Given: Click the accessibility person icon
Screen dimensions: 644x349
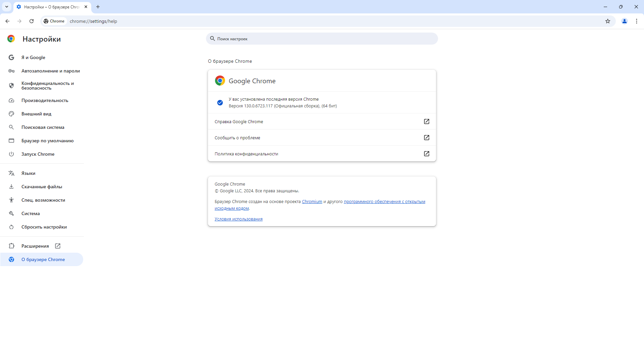Looking at the screenshot, I should [11, 200].
